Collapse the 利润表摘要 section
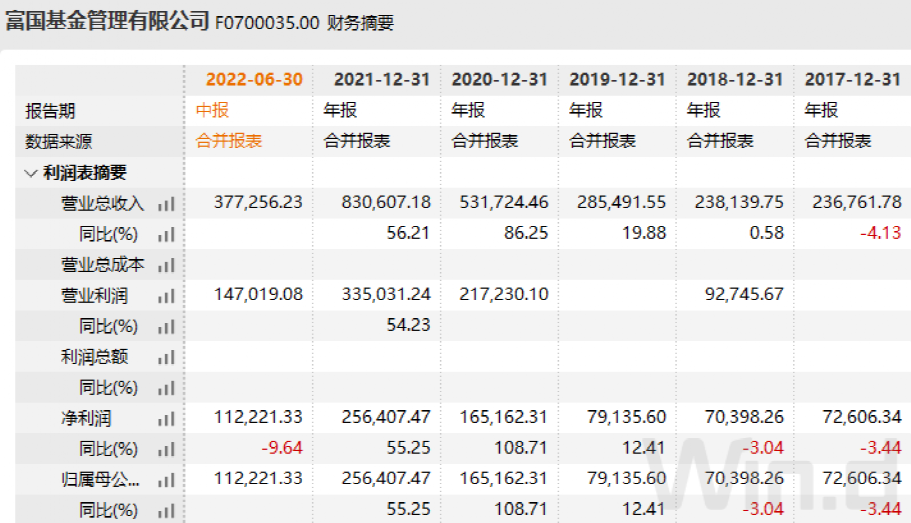The width and height of the screenshot is (911, 523). [x=30, y=173]
